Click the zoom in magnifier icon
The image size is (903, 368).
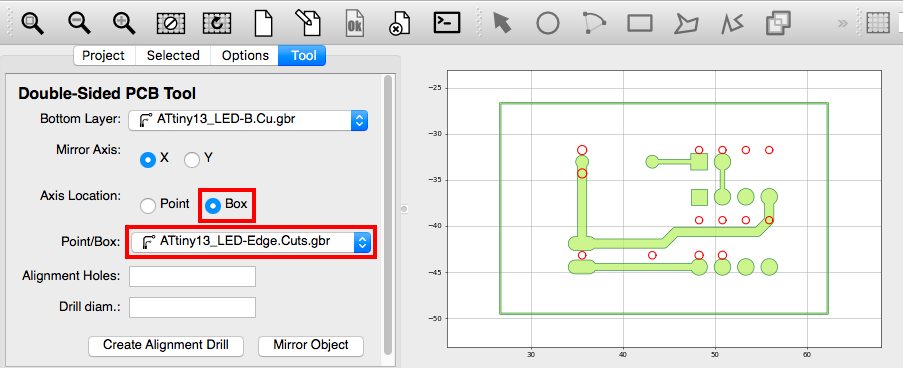click(124, 23)
